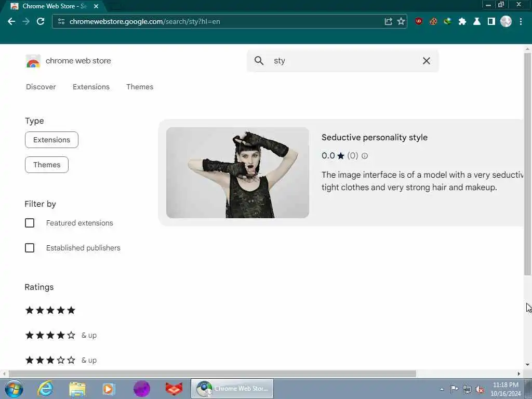The image size is (532, 399).
Task: Switch to the Discover tab
Action: pos(41,87)
